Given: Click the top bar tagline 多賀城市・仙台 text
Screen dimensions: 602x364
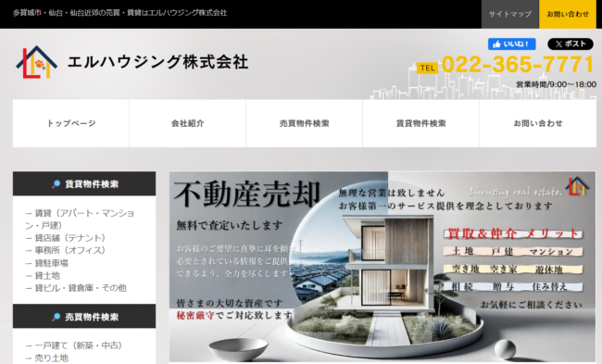Looking at the screenshot, I should 119,13.
